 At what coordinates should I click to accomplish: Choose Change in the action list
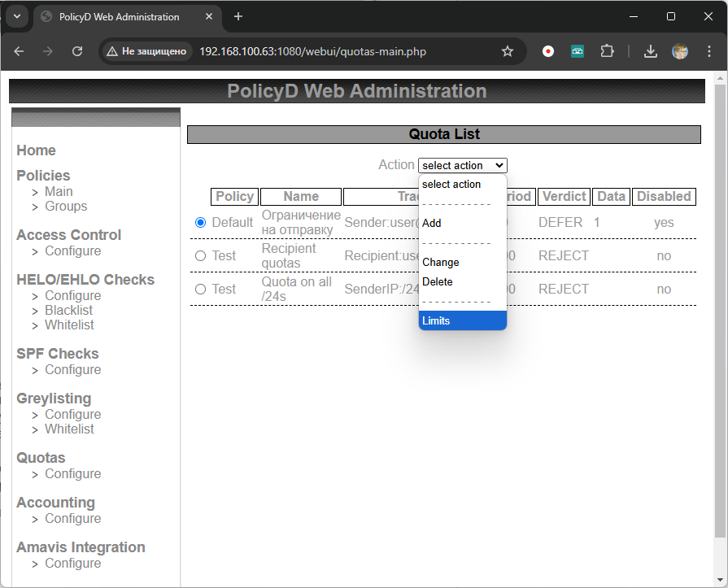[463, 262]
